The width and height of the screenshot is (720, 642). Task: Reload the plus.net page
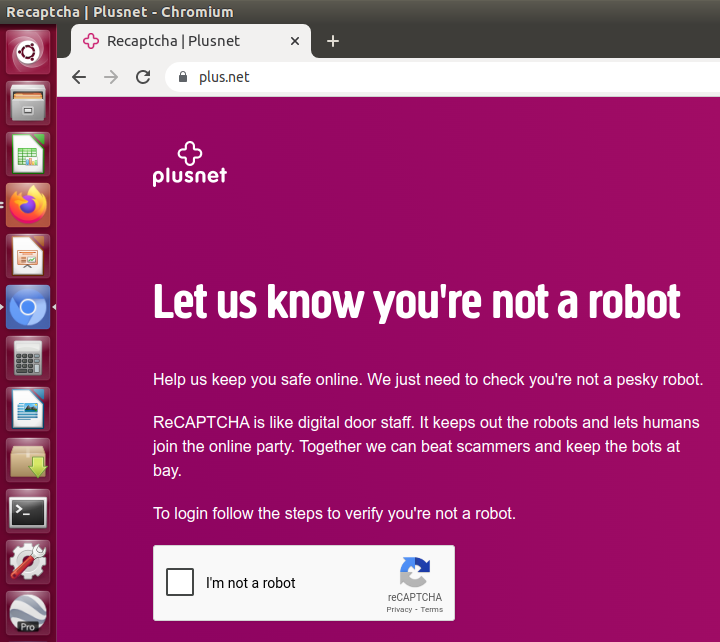(143, 77)
